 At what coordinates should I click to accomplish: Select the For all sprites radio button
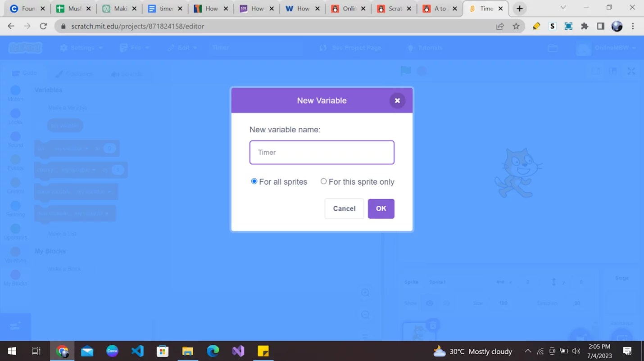click(x=254, y=181)
